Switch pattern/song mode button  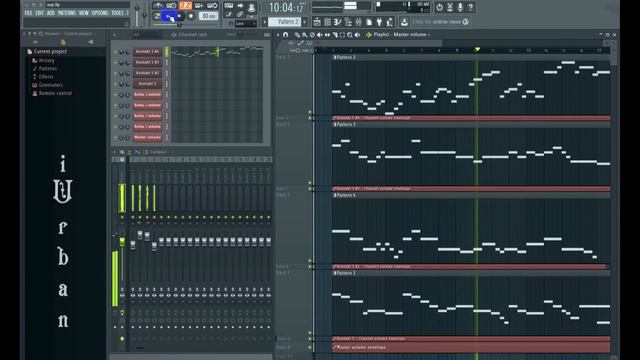click(157, 16)
